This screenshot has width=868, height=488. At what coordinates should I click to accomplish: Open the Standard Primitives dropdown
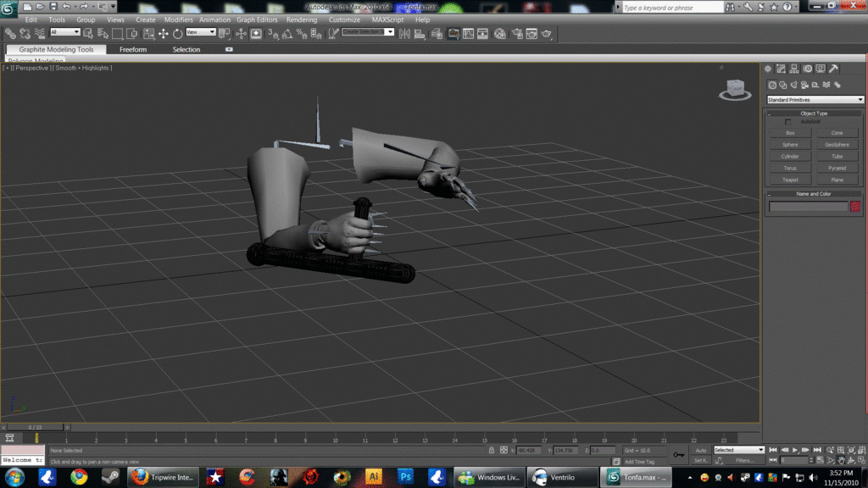[814, 99]
